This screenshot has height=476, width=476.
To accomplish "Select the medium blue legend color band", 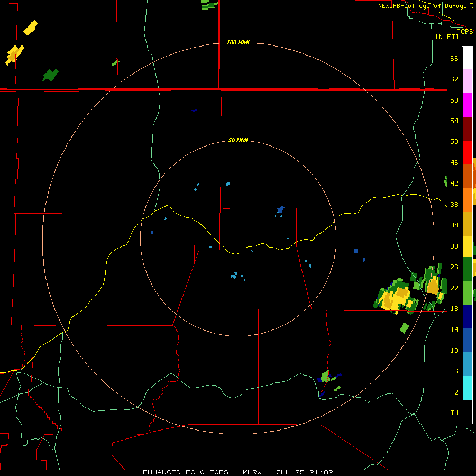I will pos(467,340).
